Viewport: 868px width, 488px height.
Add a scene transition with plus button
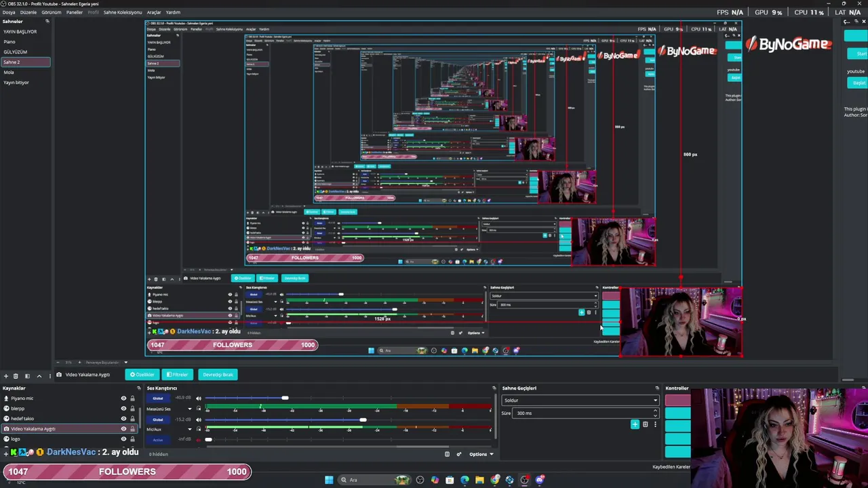[635, 424]
